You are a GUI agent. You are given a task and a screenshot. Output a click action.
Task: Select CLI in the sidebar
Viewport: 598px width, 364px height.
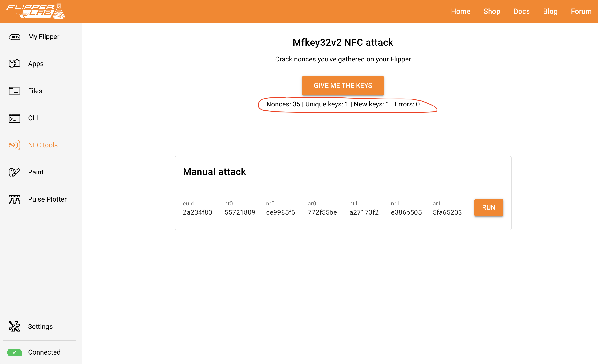(41, 118)
